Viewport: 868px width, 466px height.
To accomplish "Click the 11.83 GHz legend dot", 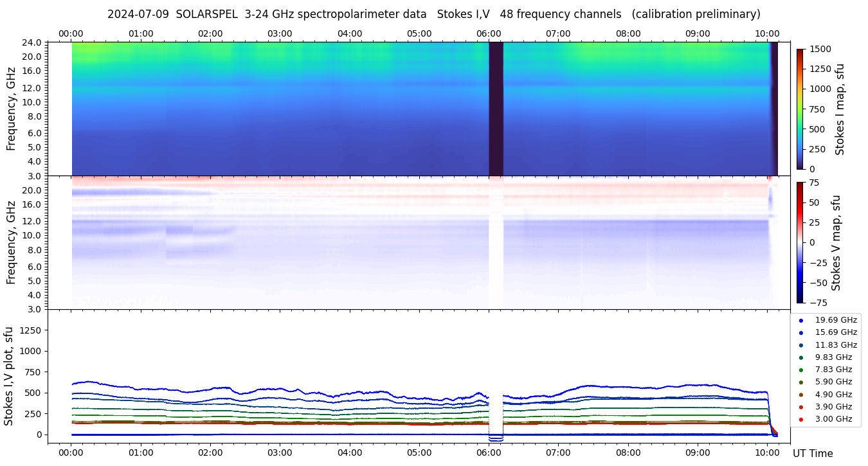I will click(800, 345).
